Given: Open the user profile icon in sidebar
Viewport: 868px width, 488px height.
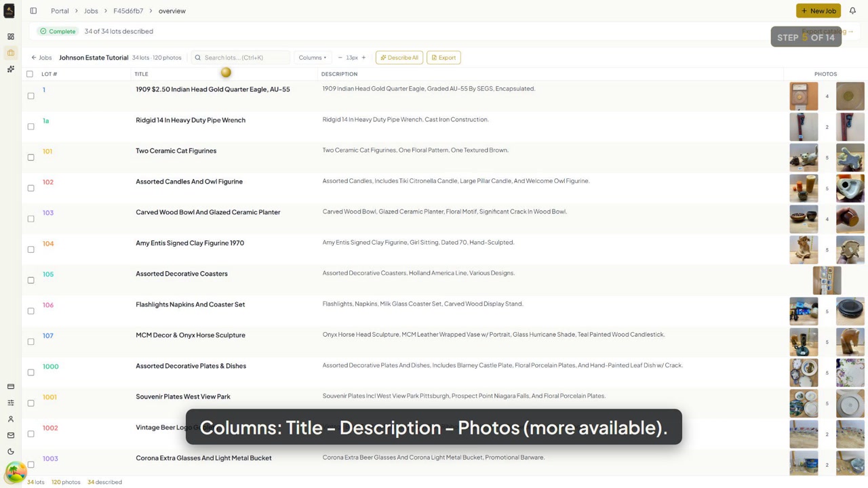Looking at the screenshot, I should 10,419.
